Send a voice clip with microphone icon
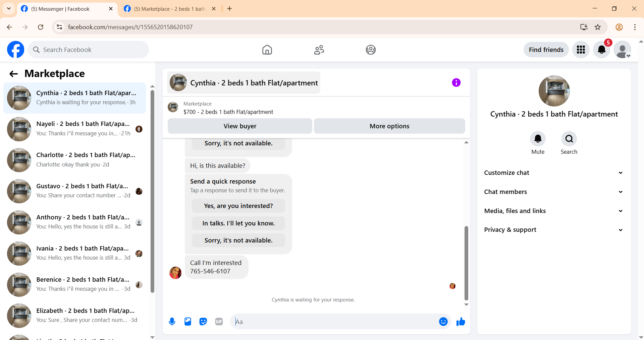 click(172, 322)
